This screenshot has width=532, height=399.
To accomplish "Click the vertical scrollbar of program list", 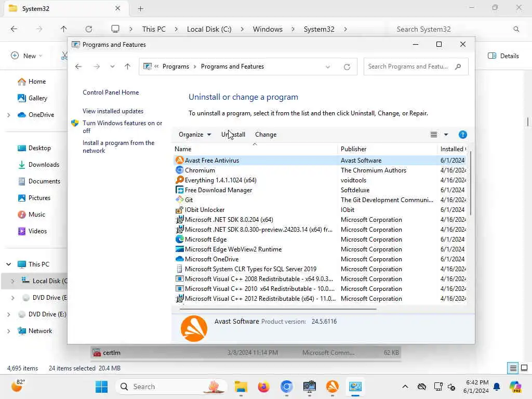I will tap(471, 183).
